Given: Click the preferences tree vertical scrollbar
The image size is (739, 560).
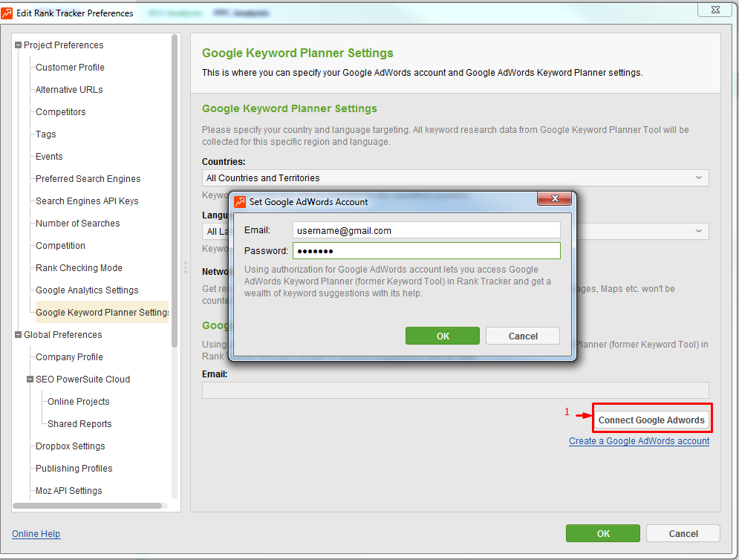Looking at the screenshot, I should (175, 191).
